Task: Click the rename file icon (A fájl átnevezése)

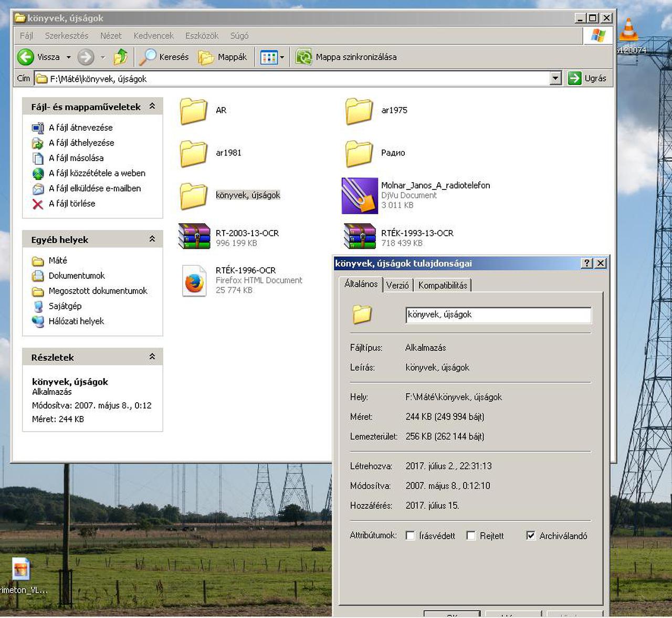Action: [38, 128]
